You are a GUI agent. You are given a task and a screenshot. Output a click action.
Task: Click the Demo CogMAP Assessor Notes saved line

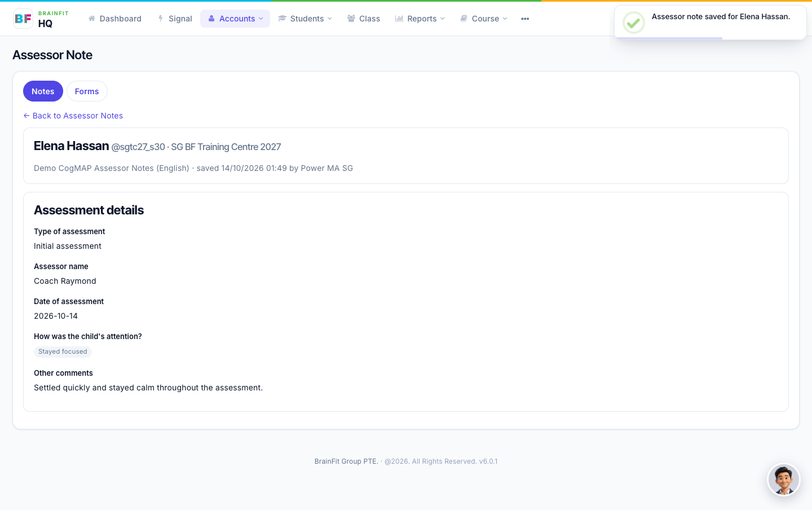(193, 168)
